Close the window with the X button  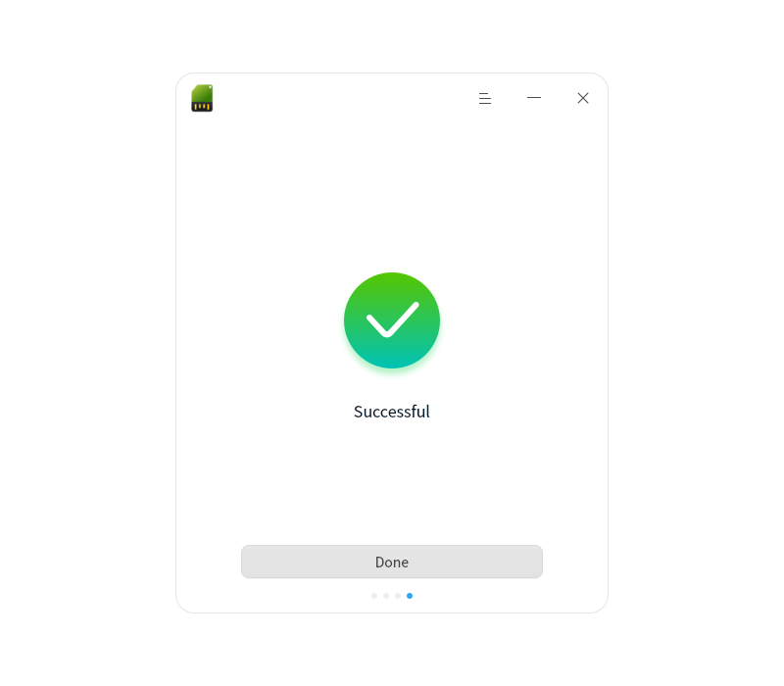(583, 98)
